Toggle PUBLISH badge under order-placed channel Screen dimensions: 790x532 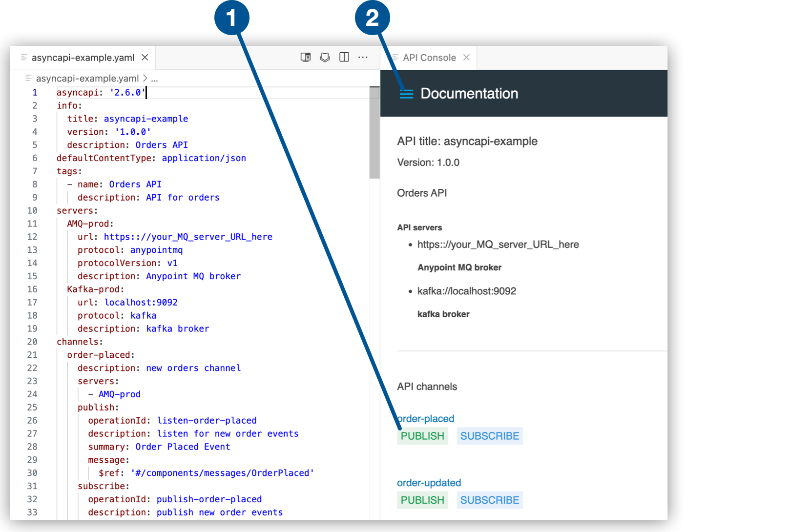tap(422, 436)
